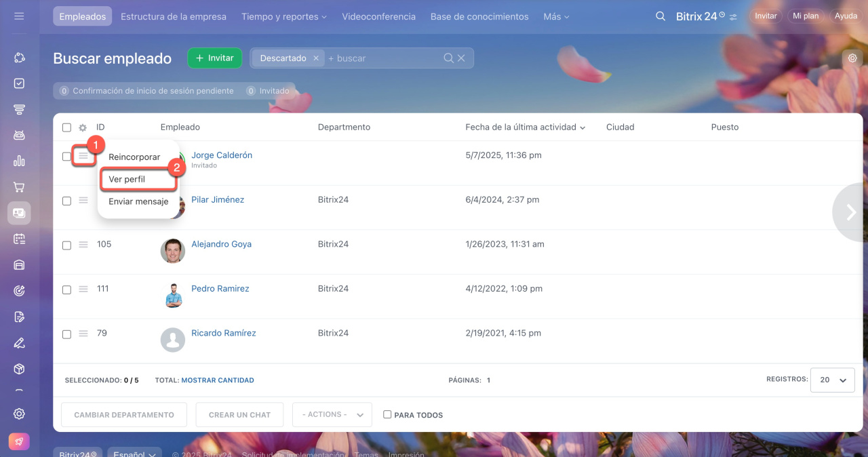This screenshot has height=457, width=868.
Task: Click the magnifier icon in filter box
Action: tap(448, 58)
